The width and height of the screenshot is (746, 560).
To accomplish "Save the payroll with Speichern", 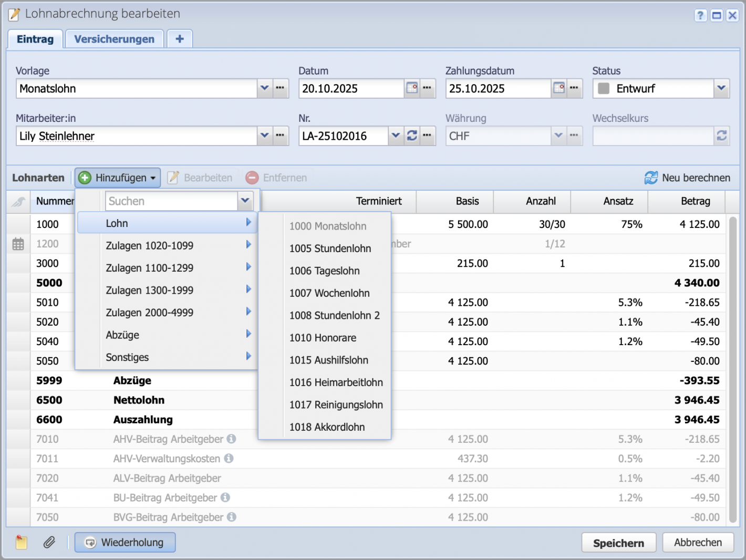I will tap(618, 542).
